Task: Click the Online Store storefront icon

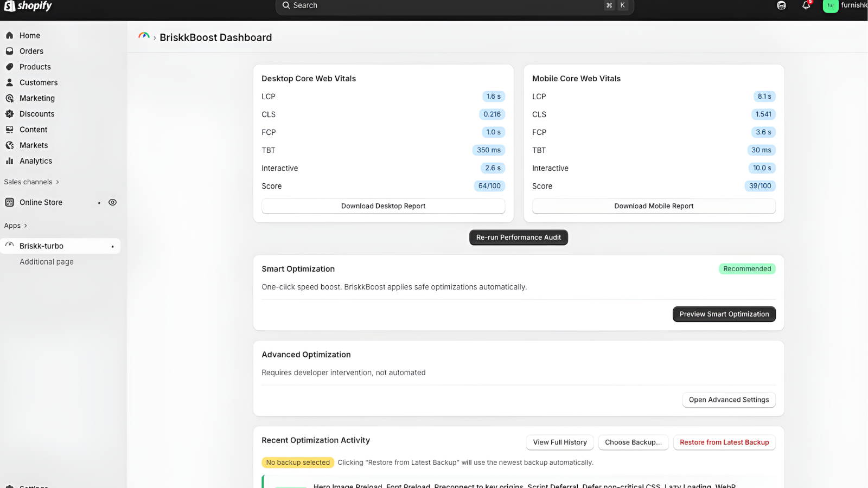Action: 10,202
